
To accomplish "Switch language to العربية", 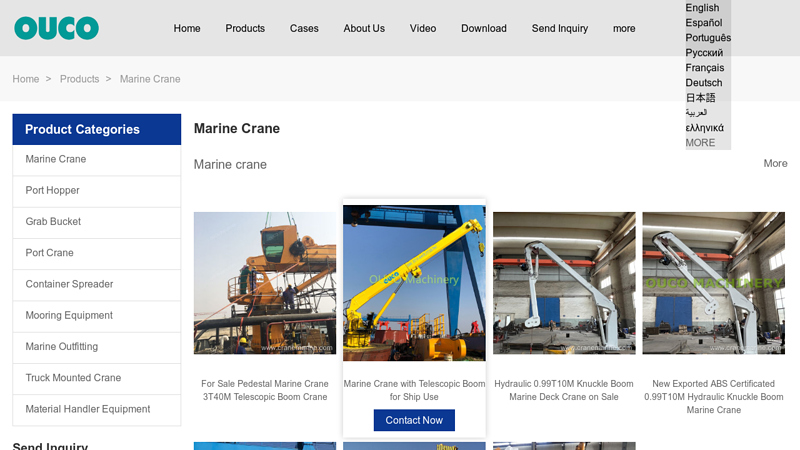I will coord(696,112).
